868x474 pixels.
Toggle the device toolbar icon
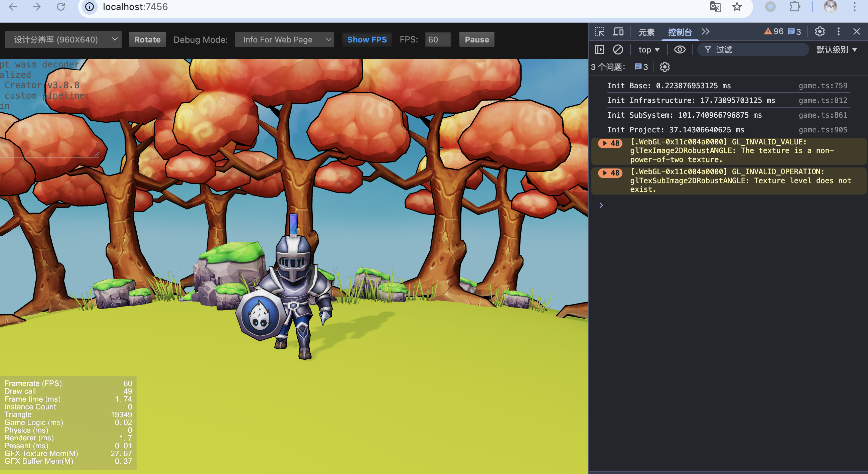point(618,32)
